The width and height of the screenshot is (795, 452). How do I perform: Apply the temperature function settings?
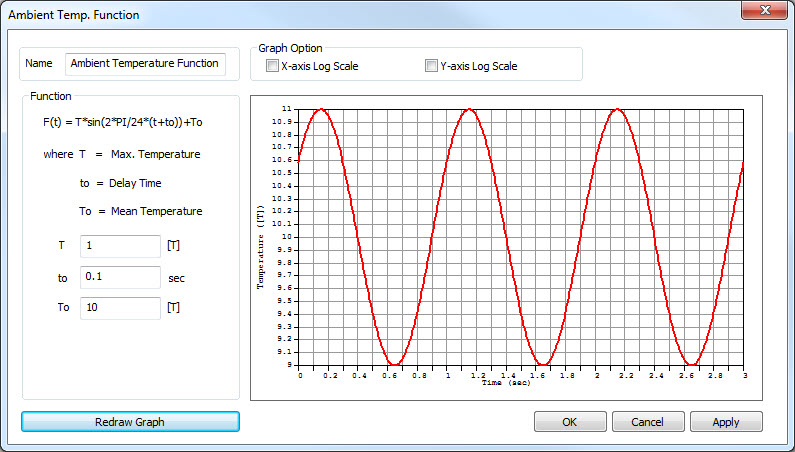pyautogui.click(x=726, y=422)
